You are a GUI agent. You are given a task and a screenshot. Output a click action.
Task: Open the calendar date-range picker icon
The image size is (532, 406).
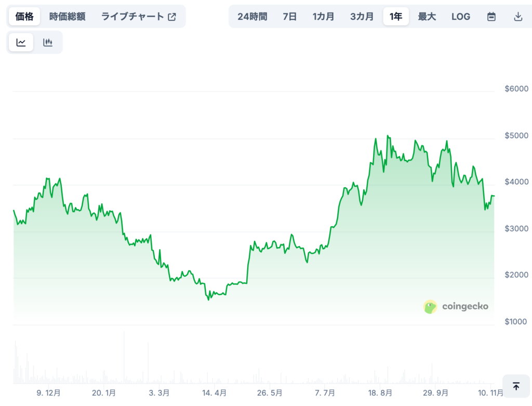tap(491, 16)
